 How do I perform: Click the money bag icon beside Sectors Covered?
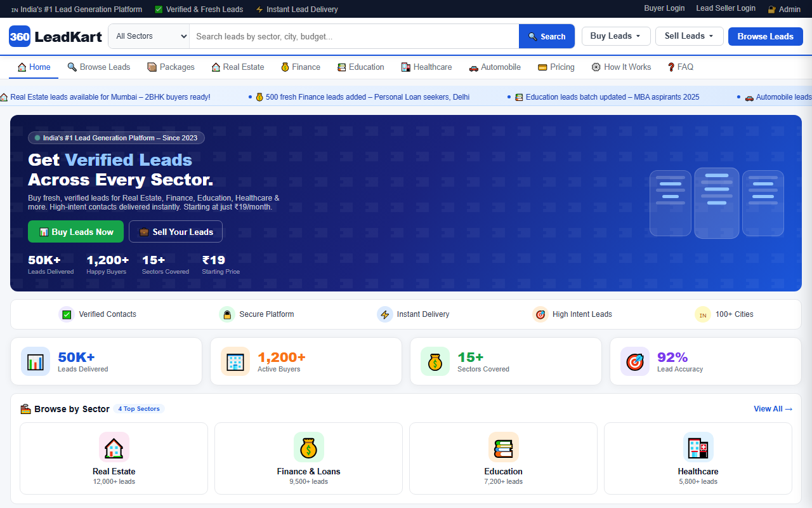point(435,361)
